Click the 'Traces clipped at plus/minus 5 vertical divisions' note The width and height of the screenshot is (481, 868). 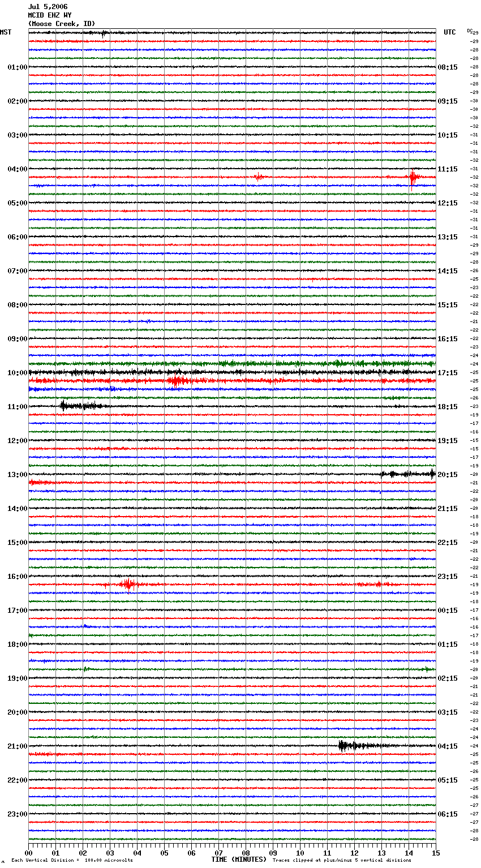point(342,860)
